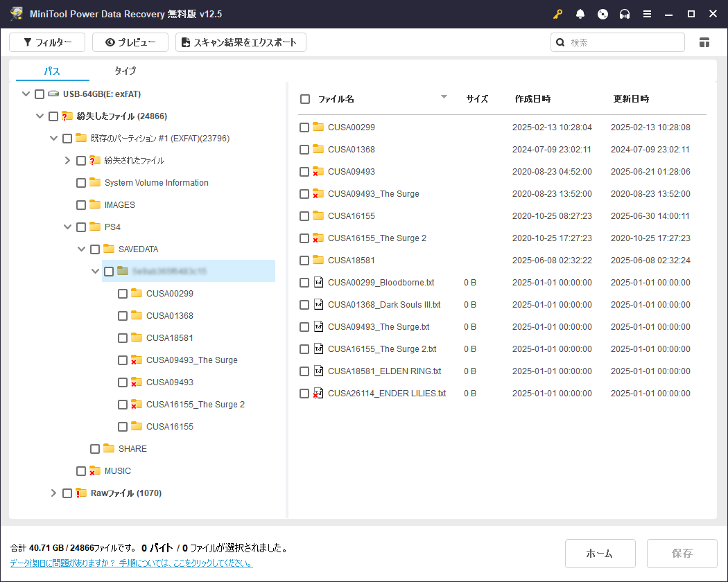Click the ホーム button
Viewport: 728px width, 582px height.
pyautogui.click(x=600, y=553)
